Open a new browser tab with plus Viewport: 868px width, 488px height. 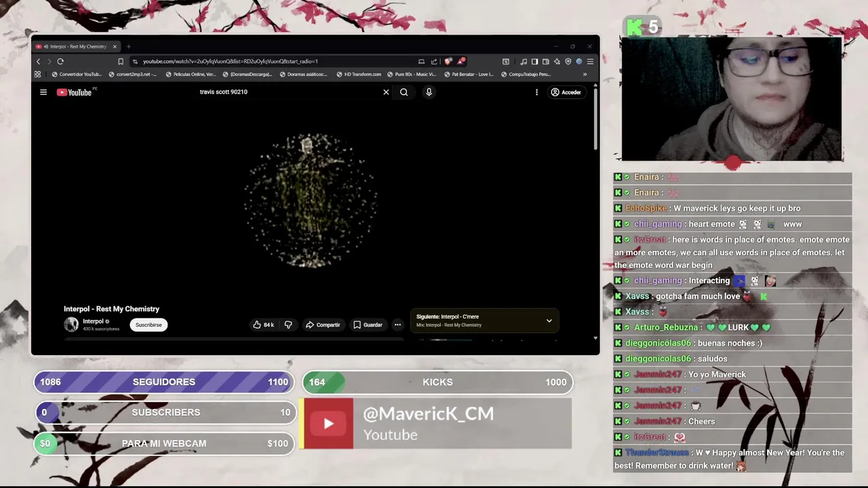pos(128,47)
